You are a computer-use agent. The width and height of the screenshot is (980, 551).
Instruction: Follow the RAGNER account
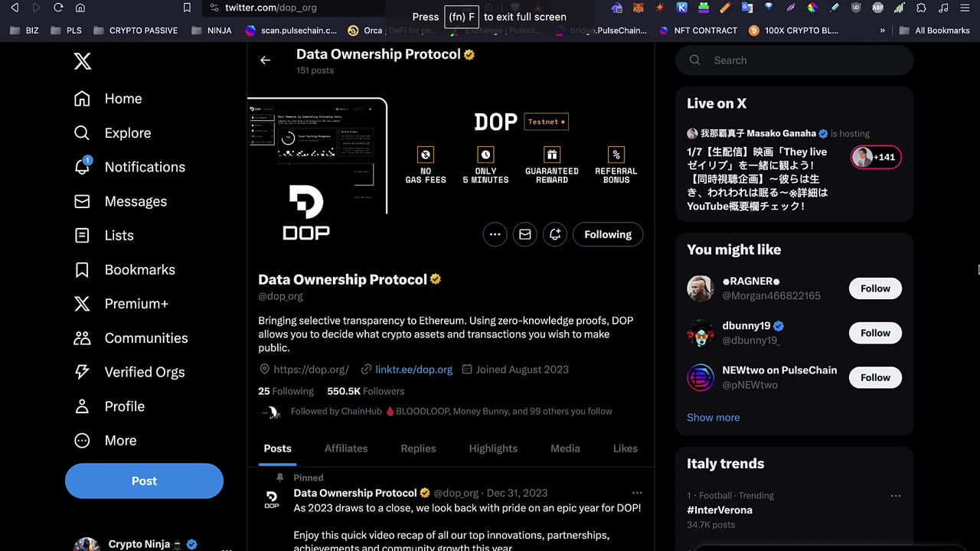point(875,289)
